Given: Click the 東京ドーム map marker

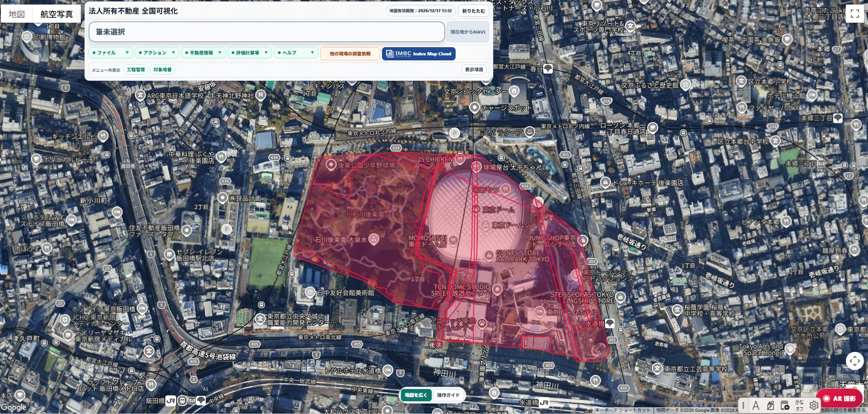Looking at the screenshot, I should [x=476, y=209].
